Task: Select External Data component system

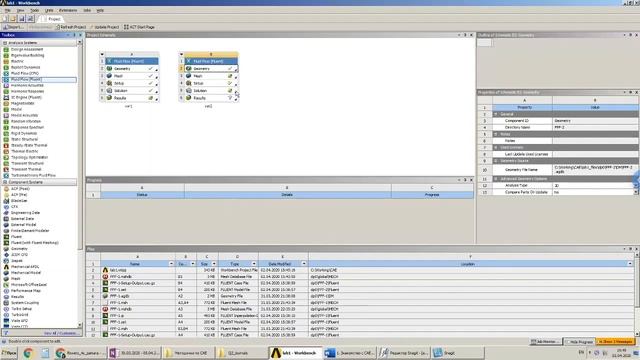Action: 22,219
